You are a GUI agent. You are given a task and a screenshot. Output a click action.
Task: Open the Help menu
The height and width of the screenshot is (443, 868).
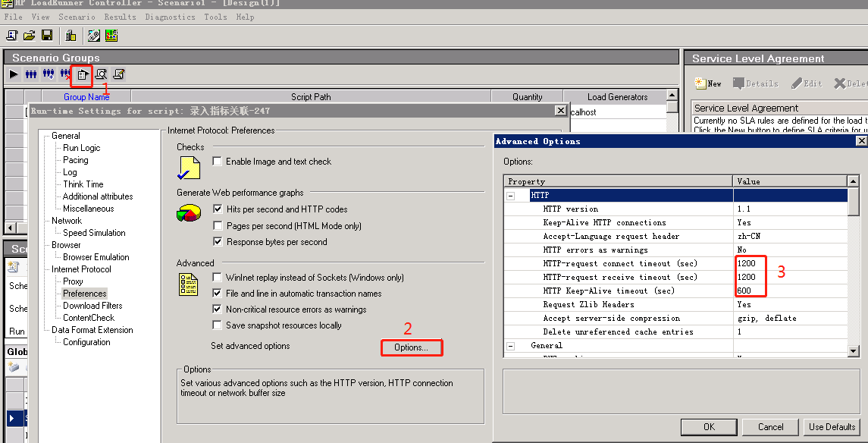click(245, 17)
